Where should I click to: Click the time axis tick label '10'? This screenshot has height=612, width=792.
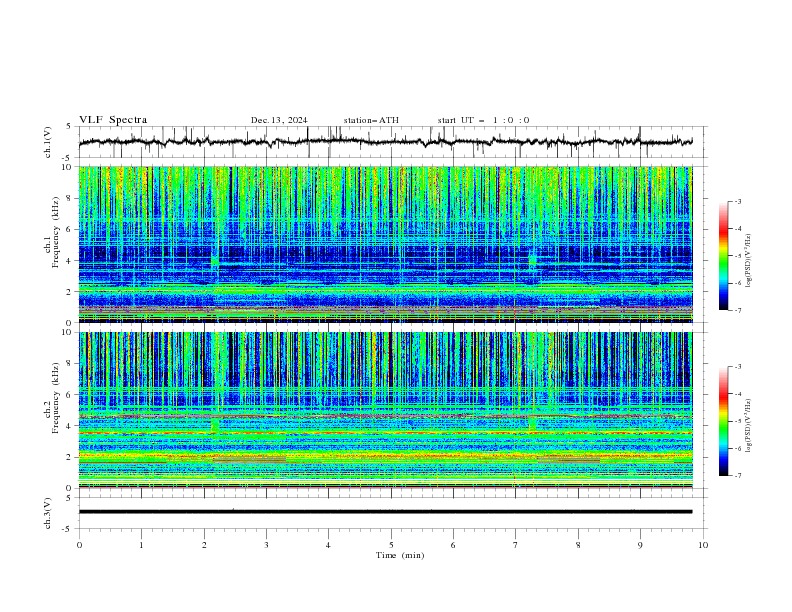pos(703,545)
